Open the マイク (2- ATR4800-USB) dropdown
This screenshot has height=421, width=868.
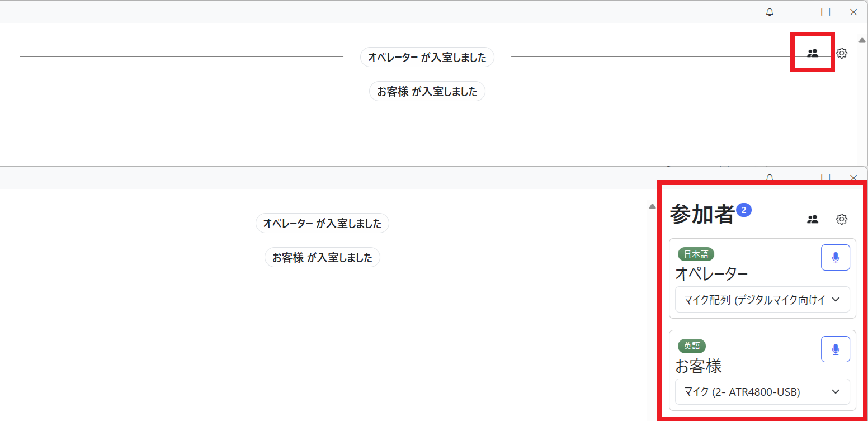pos(762,392)
